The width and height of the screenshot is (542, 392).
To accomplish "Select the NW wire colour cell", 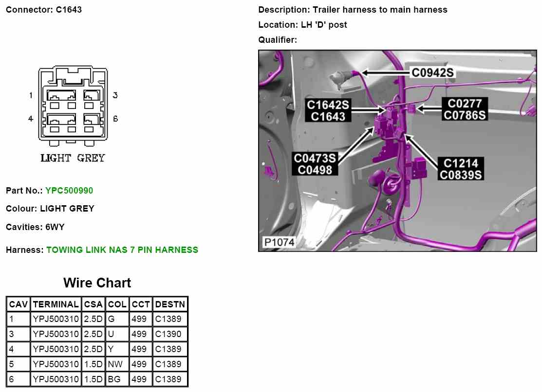I will pyautogui.click(x=116, y=364).
